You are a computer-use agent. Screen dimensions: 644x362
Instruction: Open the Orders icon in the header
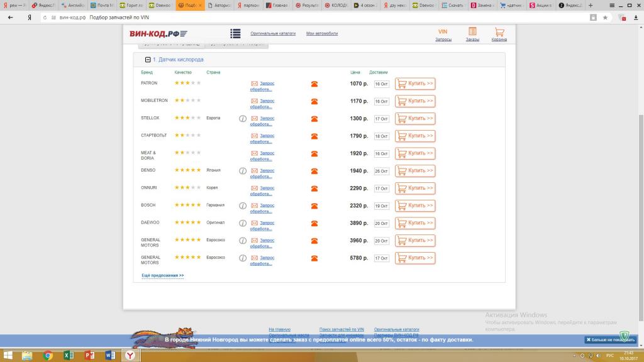(472, 35)
